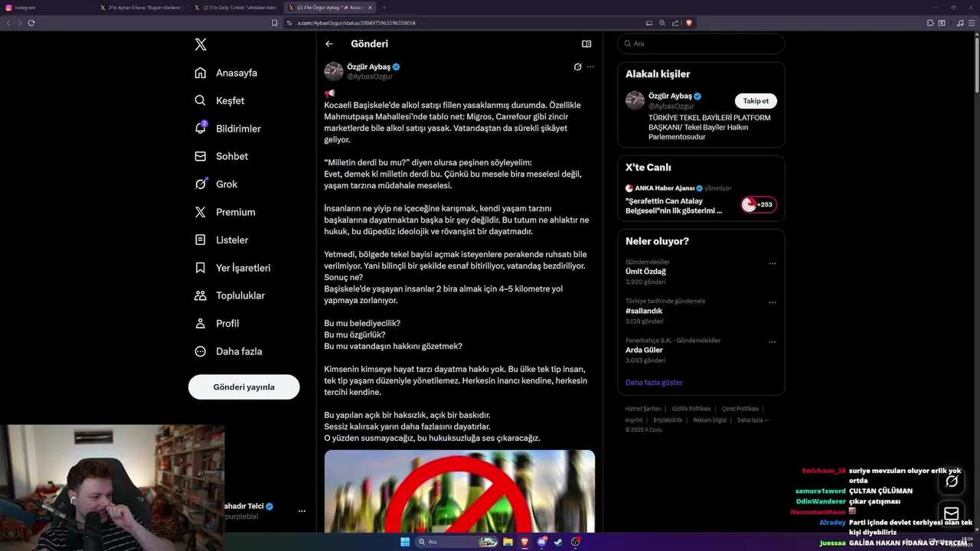
Task: Open reader view icon in post header
Action: tap(586, 44)
